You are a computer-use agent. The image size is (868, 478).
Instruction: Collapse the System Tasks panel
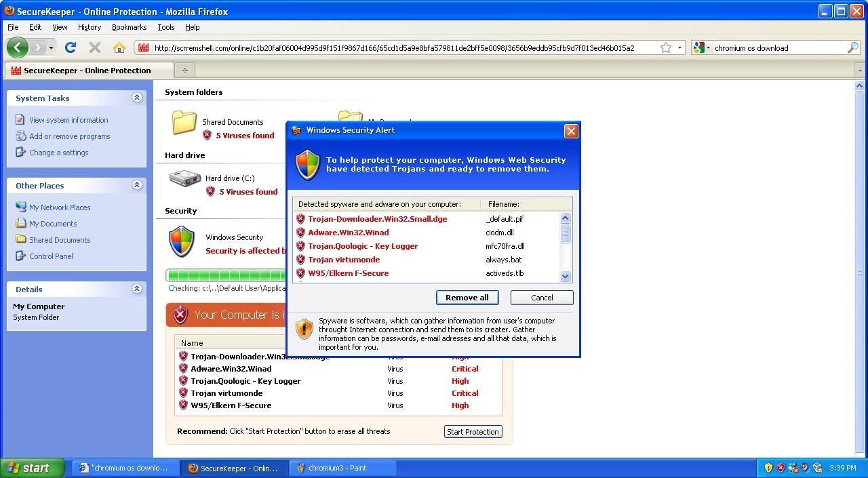click(x=137, y=98)
